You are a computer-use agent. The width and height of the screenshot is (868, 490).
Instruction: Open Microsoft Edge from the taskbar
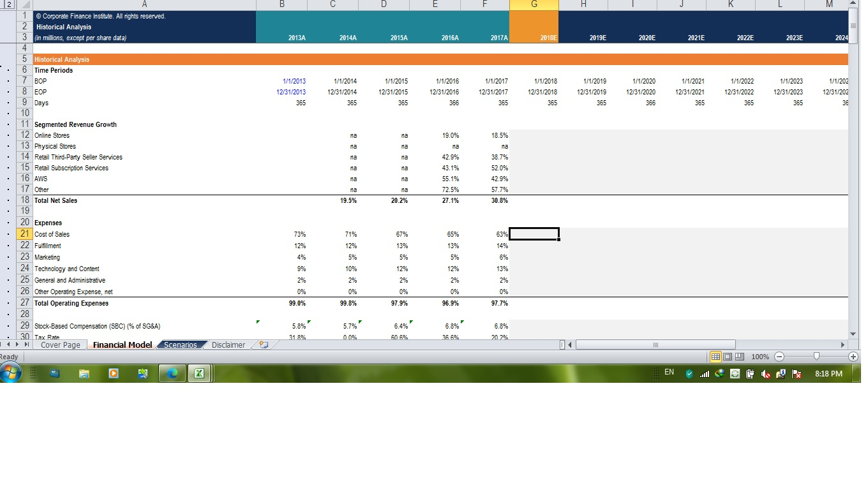[x=172, y=373]
